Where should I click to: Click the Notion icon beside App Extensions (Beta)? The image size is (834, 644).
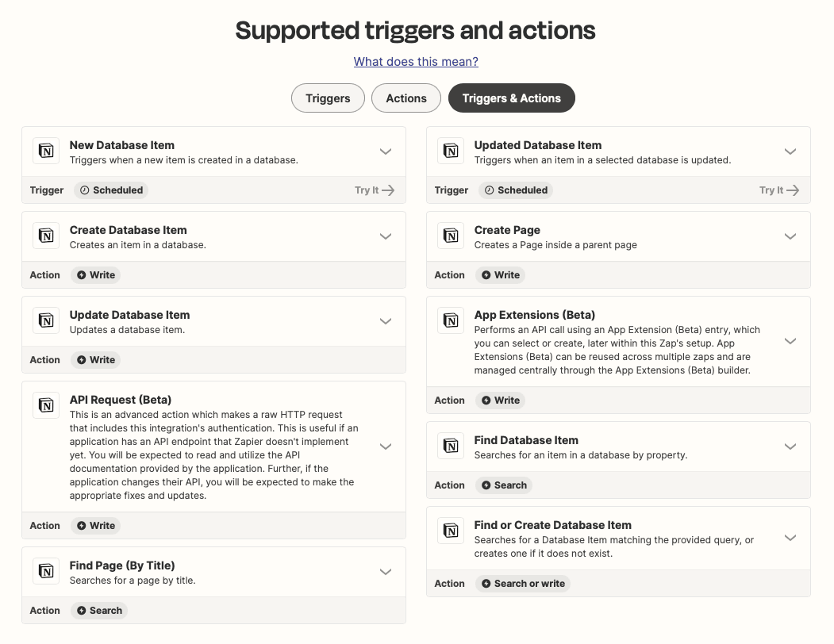[x=451, y=321]
